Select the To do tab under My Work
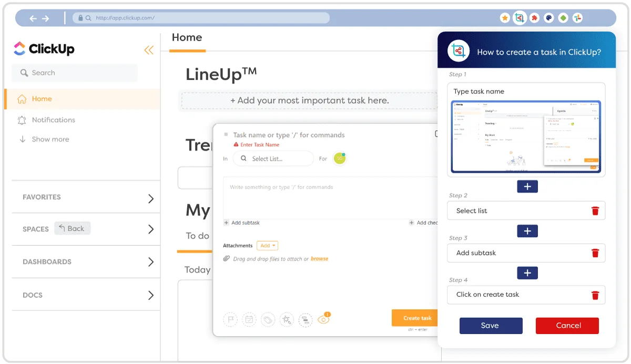 point(198,236)
